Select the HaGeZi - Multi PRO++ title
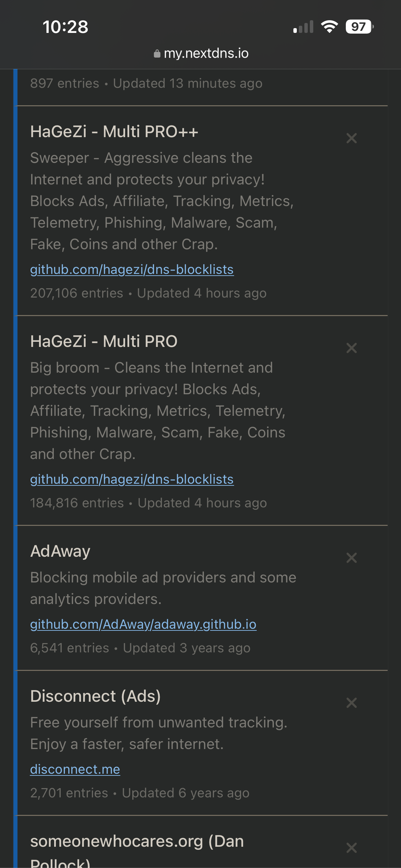 coord(114,132)
